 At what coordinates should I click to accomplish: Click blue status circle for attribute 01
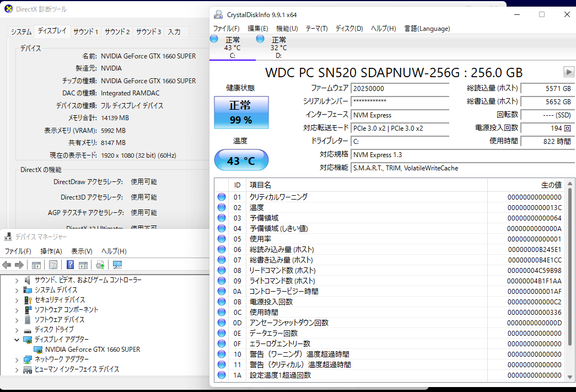pyautogui.click(x=222, y=197)
